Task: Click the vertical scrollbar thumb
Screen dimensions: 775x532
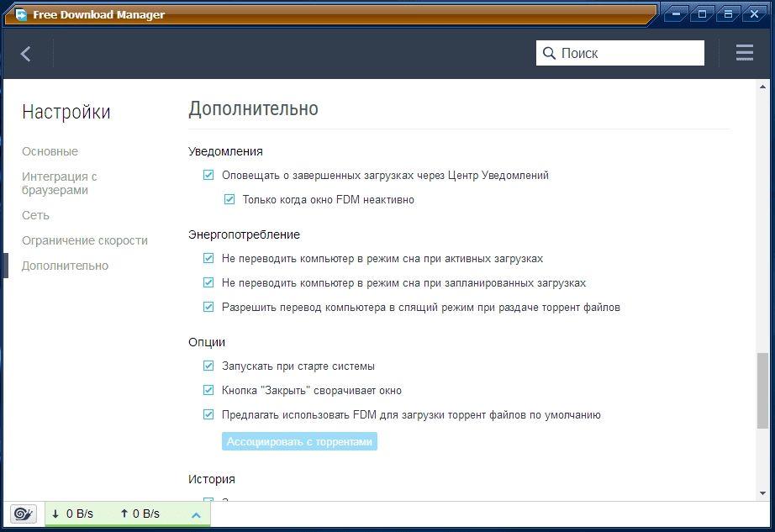Action: [x=762, y=390]
